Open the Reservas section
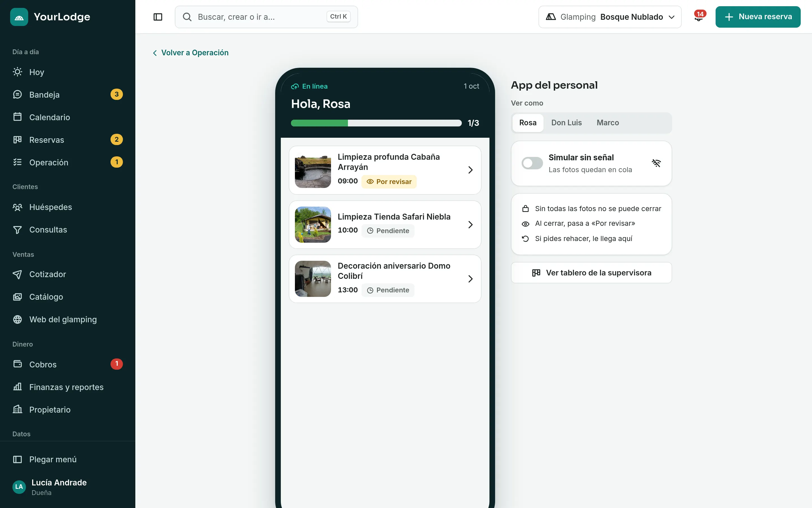 (x=67, y=139)
